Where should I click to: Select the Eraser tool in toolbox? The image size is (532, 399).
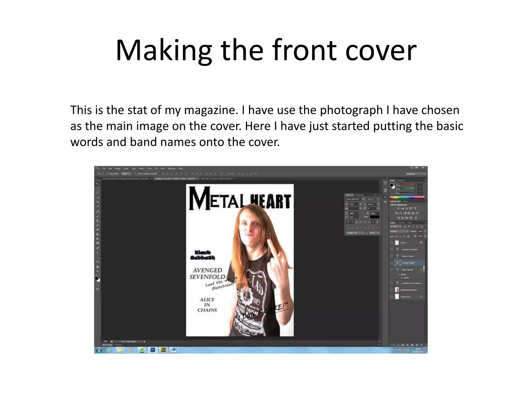[98, 230]
